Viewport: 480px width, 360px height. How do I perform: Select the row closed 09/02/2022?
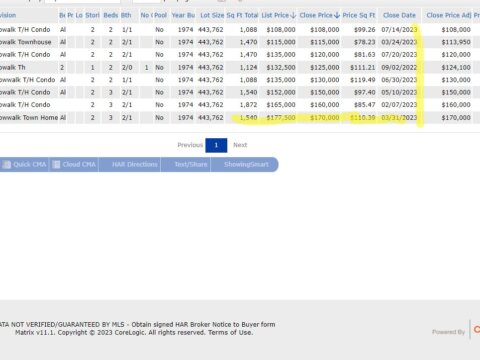click(x=240, y=68)
